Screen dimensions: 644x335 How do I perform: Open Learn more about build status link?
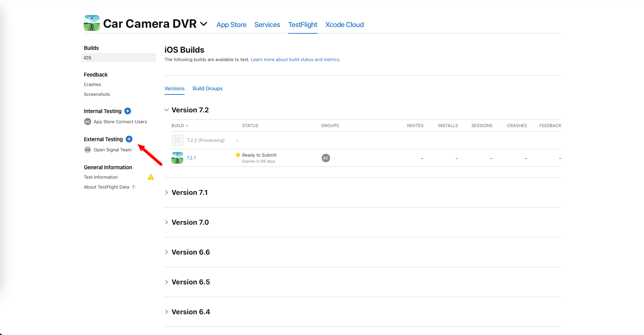[x=295, y=60]
